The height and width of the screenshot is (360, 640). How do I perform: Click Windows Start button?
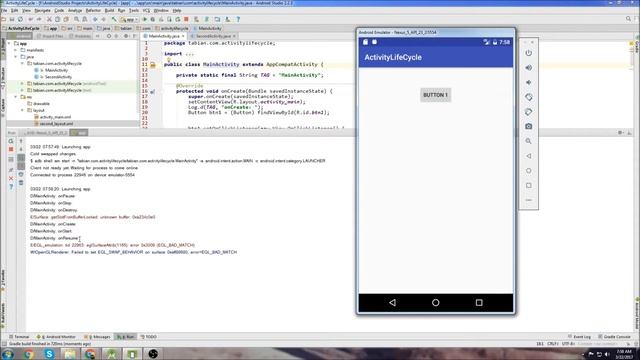tap(8, 354)
